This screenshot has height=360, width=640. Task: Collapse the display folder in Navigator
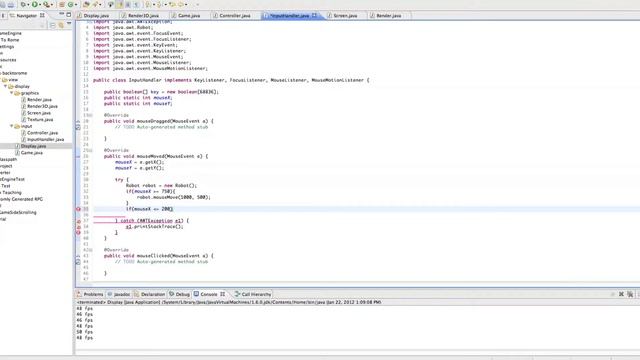coord(6,86)
